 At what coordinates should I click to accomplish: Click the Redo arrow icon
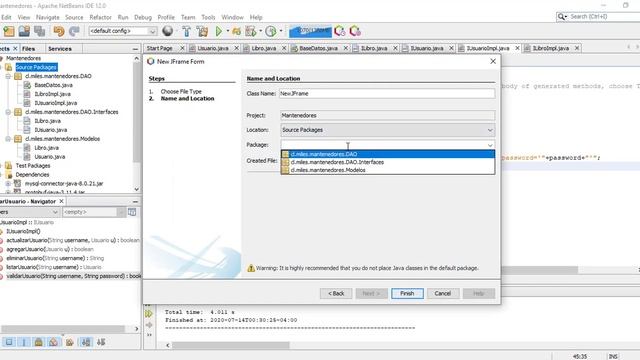click(74, 31)
